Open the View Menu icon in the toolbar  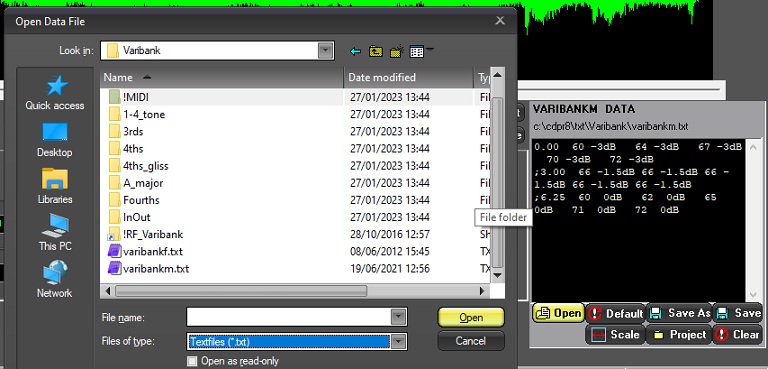click(420, 51)
